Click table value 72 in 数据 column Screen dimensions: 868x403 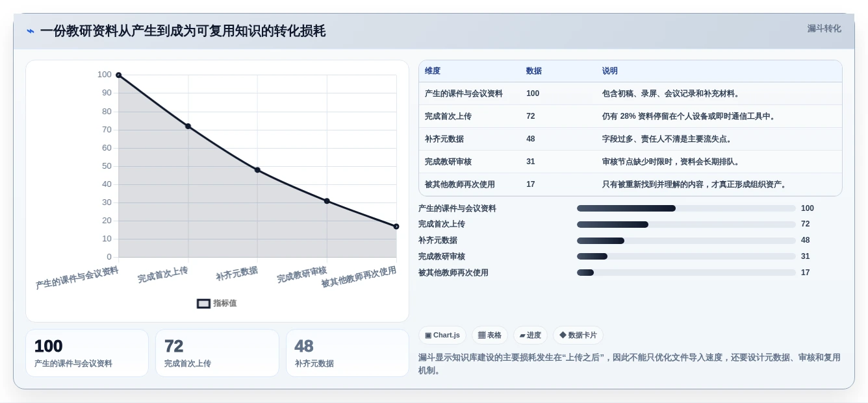(531, 116)
